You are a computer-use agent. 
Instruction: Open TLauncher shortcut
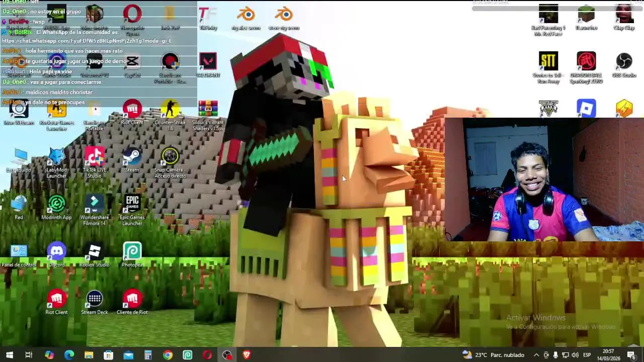586,18
